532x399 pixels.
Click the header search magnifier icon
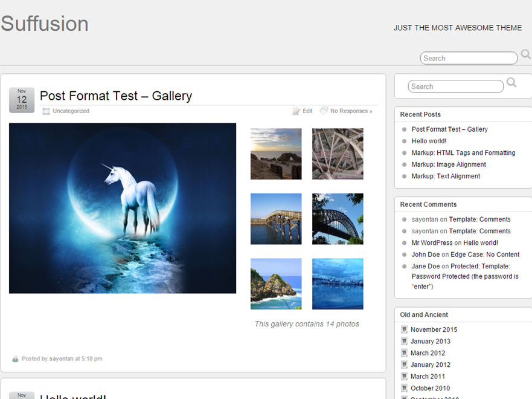[x=525, y=54]
